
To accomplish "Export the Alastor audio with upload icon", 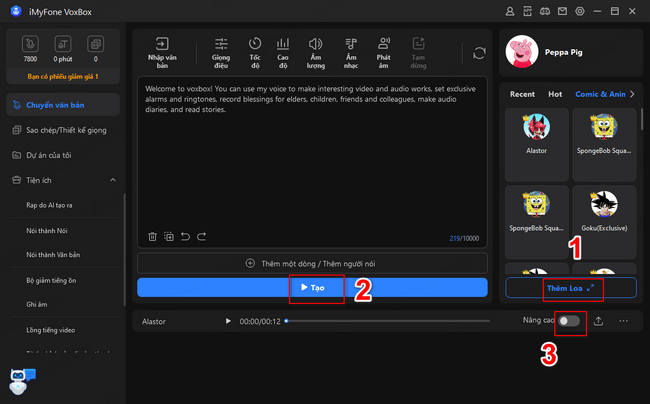I will click(x=598, y=321).
